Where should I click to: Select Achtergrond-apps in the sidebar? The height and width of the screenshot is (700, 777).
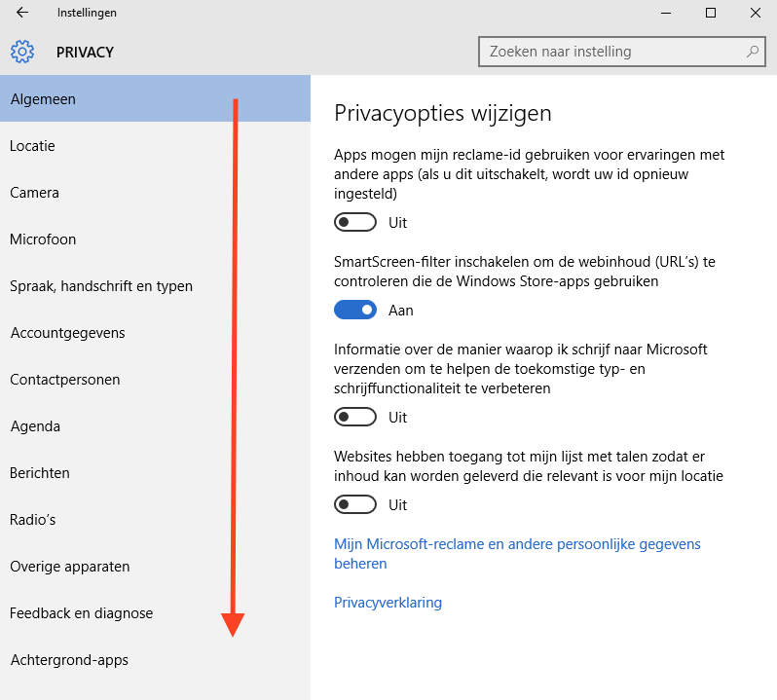(x=69, y=660)
